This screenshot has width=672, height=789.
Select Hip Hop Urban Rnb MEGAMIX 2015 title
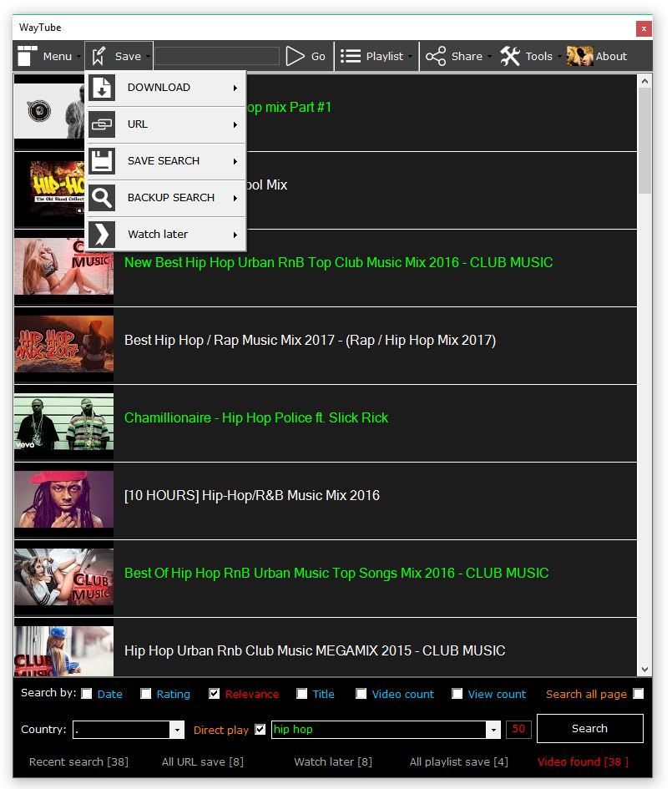pyautogui.click(x=315, y=650)
